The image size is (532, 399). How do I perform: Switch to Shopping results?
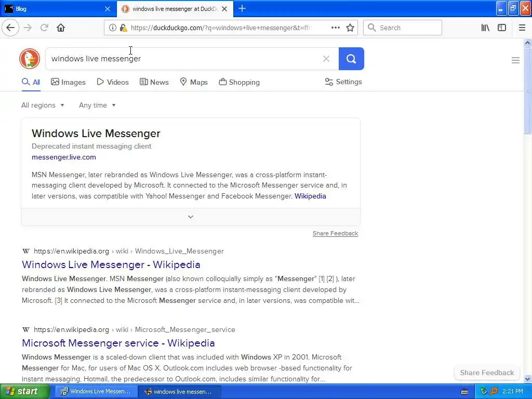click(239, 82)
